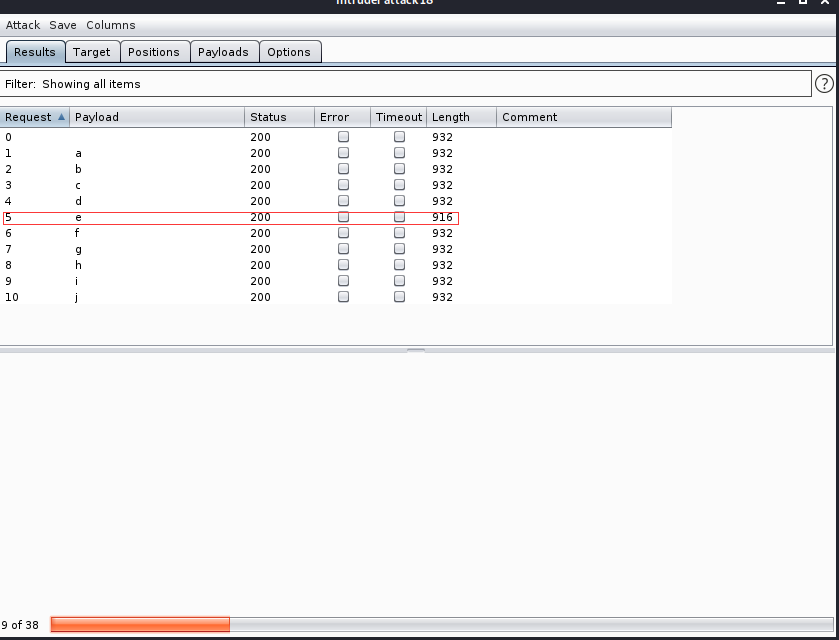The width and height of the screenshot is (839, 640).
Task: Click the sort arrow in Request column
Action: tap(62, 117)
